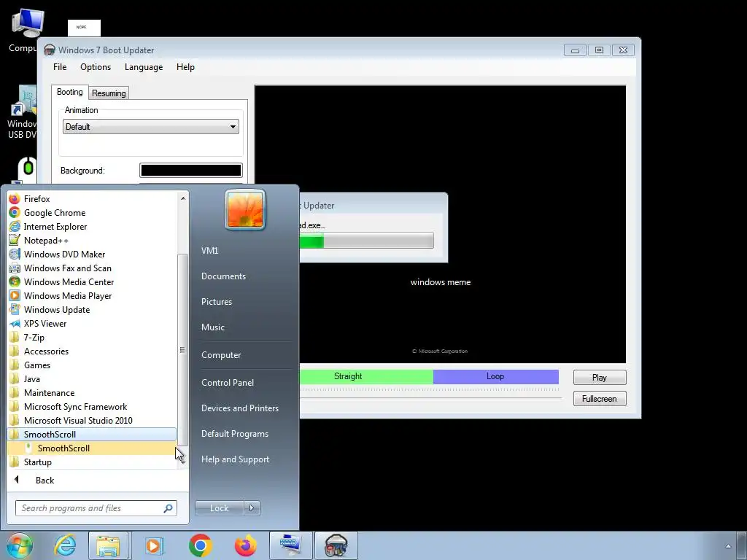The height and width of the screenshot is (560, 747).
Task: Open Computer from the Start menu
Action: point(221,355)
